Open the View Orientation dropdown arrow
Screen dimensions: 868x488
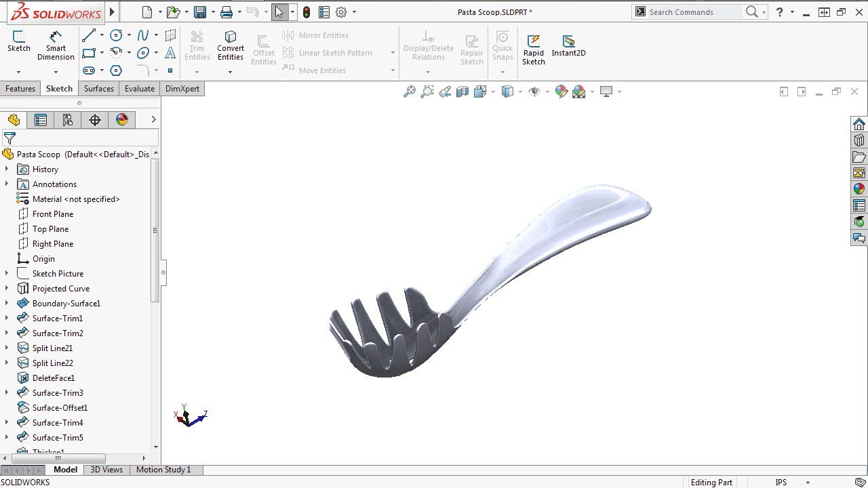tap(493, 91)
